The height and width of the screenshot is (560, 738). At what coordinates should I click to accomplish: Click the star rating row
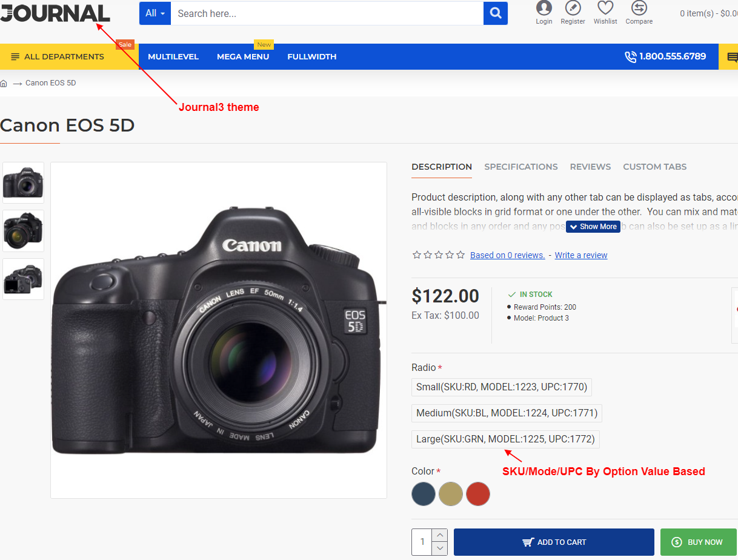(x=439, y=255)
